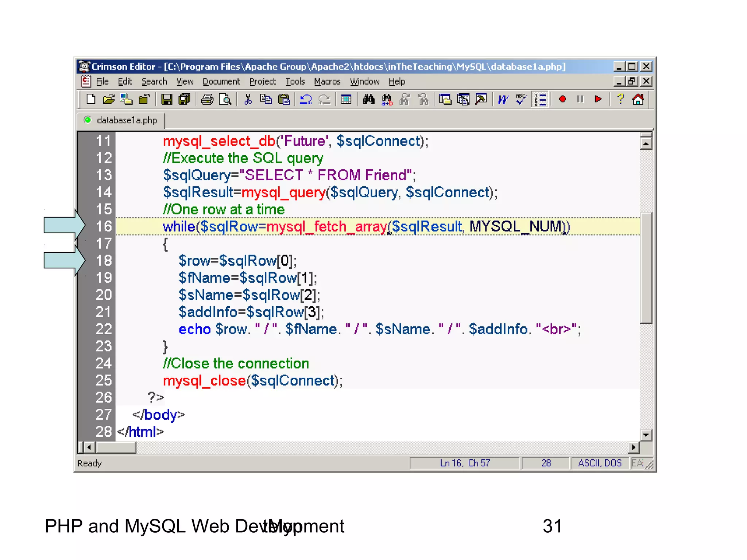
Task: Click vertical scrollbar down arrow
Action: coord(646,435)
